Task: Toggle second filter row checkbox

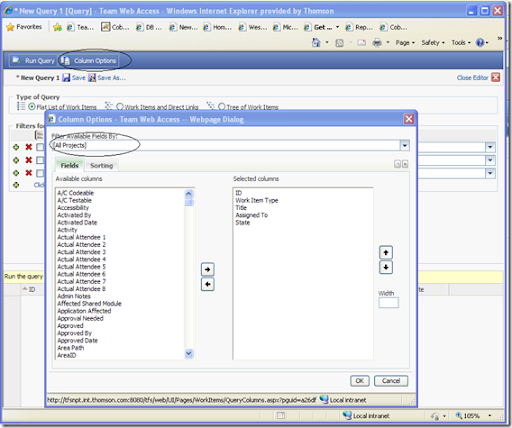Action: pos(40,160)
